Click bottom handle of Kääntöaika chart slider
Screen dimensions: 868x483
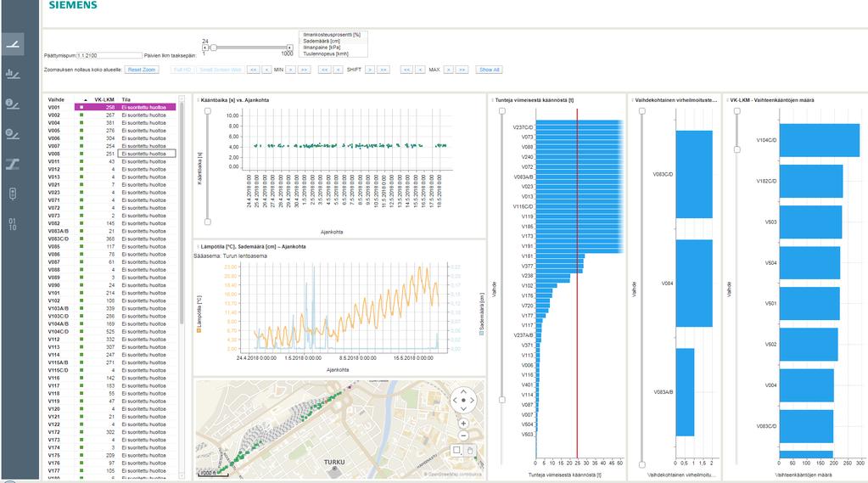click(208, 222)
